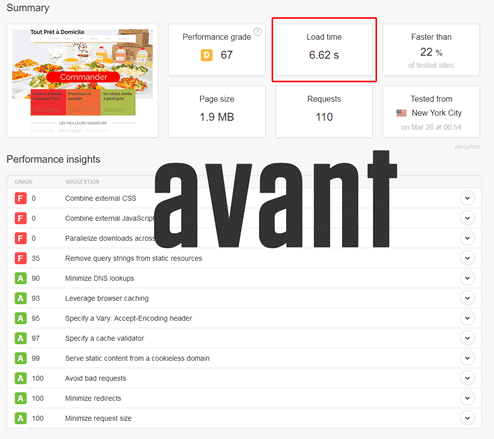The height and width of the screenshot is (439, 494).
Task: Click the F grade badge for Remove query strings
Action: click(x=21, y=258)
